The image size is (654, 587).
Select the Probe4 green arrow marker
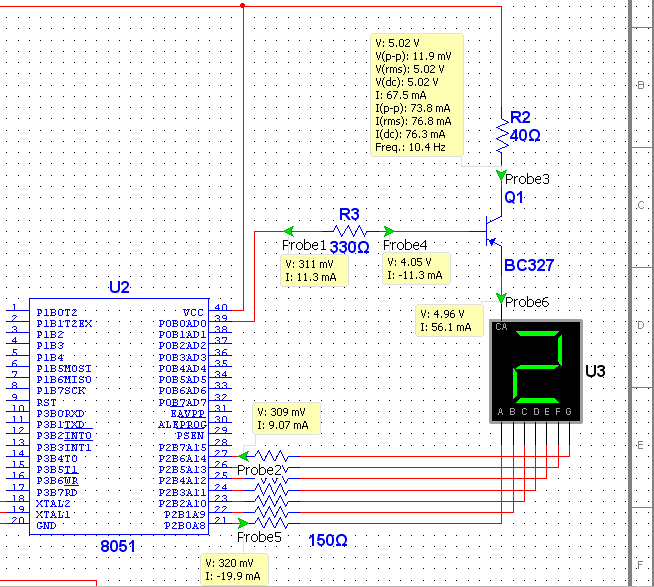tap(389, 231)
